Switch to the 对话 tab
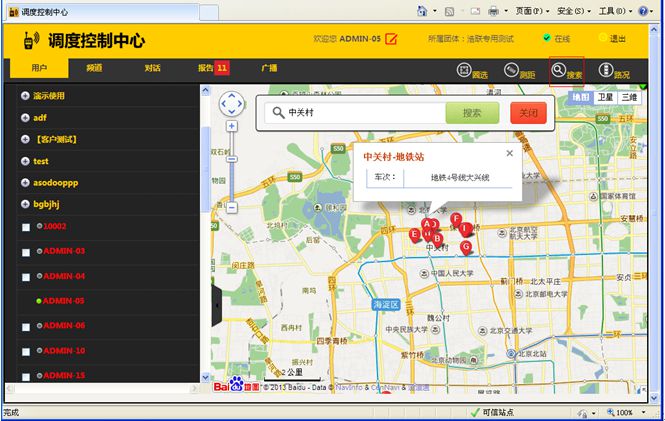Screen dimensions: 665x421 [152, 68]
